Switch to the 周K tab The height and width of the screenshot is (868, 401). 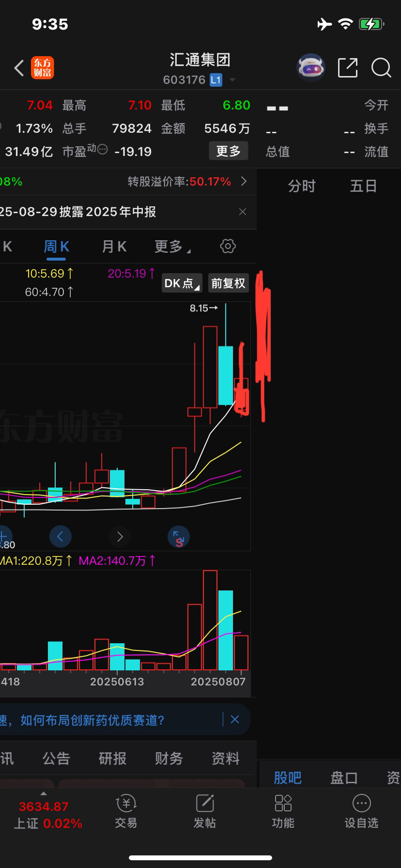(56, 247)
